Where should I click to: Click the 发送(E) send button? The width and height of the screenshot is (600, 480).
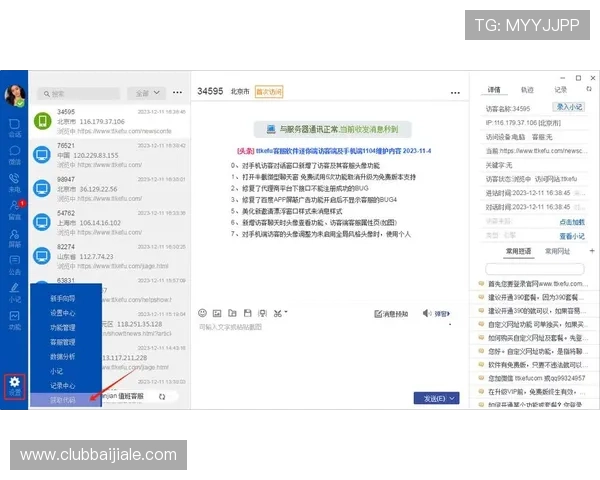pos(434,398)
